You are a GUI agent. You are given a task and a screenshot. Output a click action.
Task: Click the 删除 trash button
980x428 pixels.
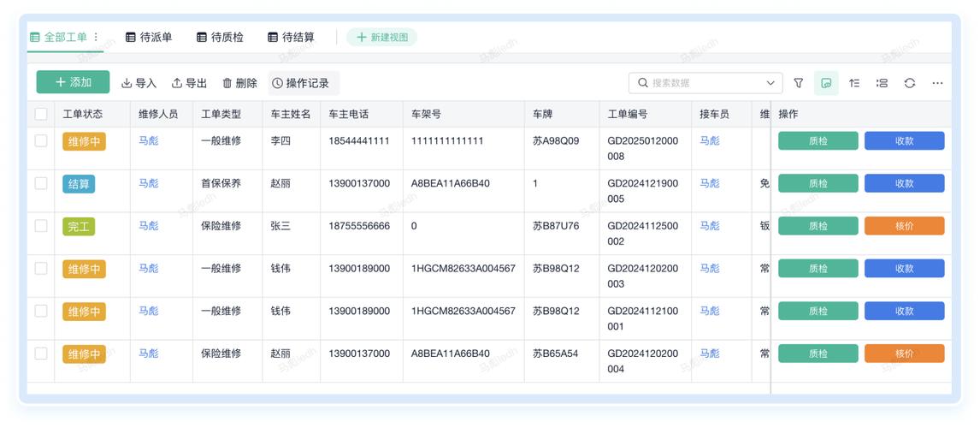pos(240,83)
